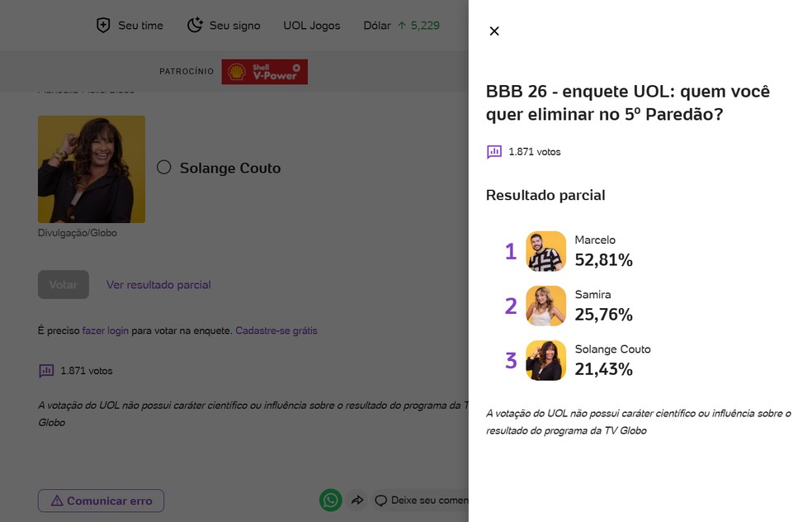Click Solange Couto's avatar in results panel
812x522 pixels.
coord(545,360)
